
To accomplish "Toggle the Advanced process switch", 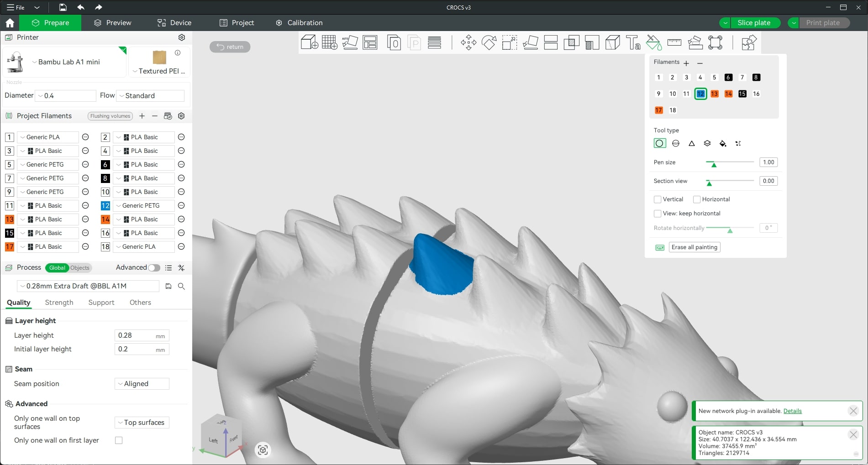I will pyautogui.click(x=154, y=268).
